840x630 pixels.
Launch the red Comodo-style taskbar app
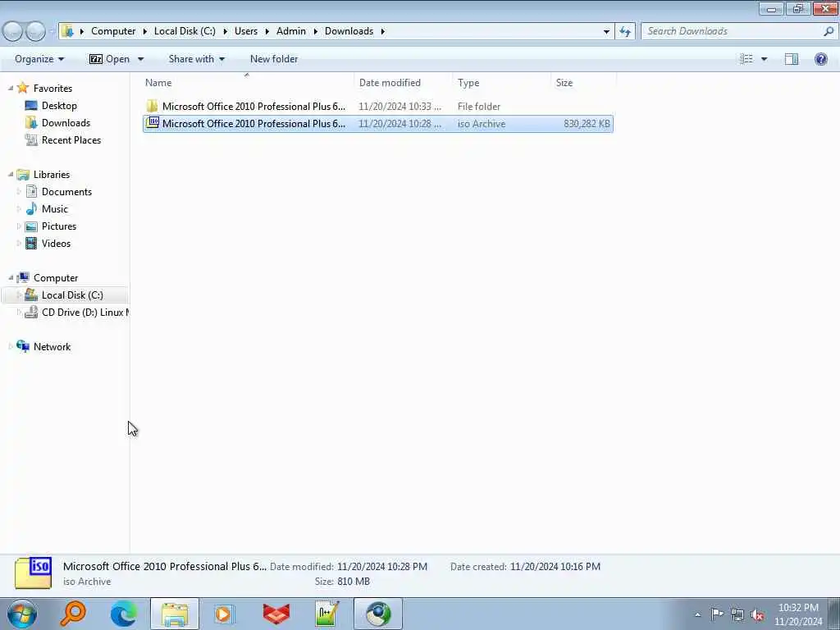click(x=276, y=614)
